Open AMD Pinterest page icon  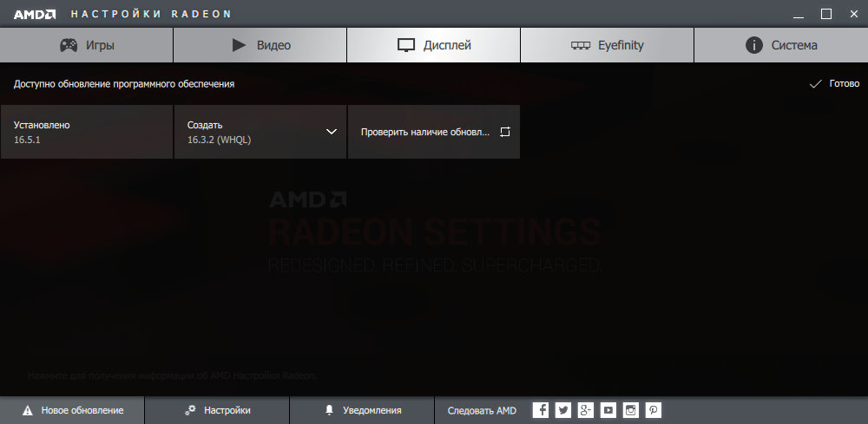654,409
